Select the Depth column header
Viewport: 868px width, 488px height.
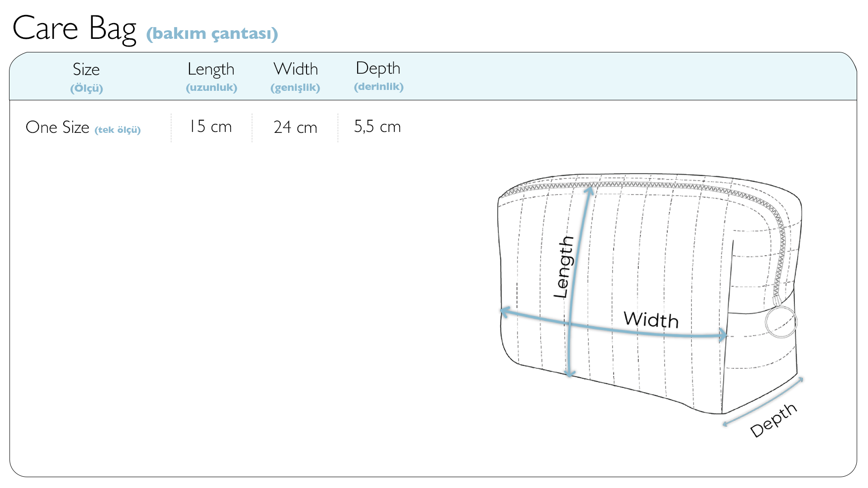[378, 68]
